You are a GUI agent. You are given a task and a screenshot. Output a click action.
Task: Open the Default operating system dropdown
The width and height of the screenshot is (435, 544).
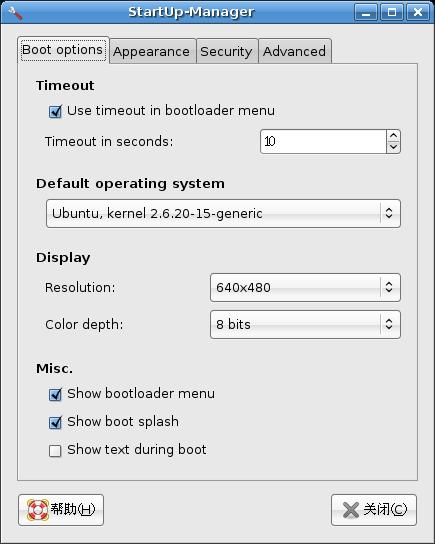click(223, 214)
